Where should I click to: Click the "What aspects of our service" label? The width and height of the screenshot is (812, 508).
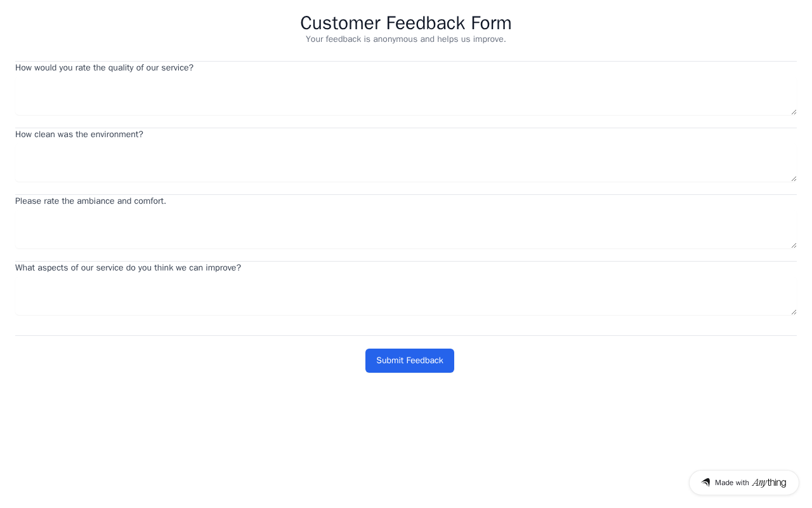[128, 268]
